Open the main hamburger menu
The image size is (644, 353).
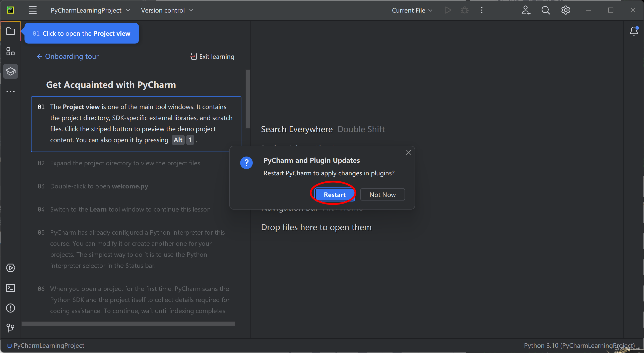[33, 10]
